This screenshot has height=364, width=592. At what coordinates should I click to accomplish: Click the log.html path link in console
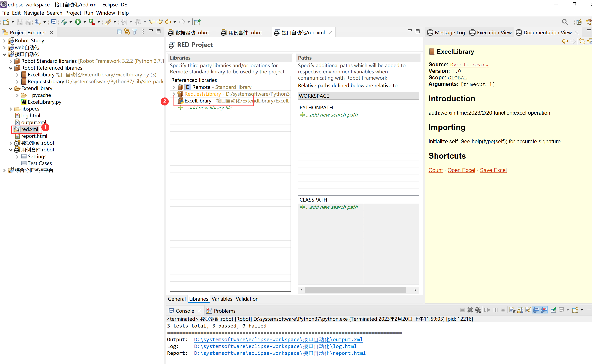(275, 346)
